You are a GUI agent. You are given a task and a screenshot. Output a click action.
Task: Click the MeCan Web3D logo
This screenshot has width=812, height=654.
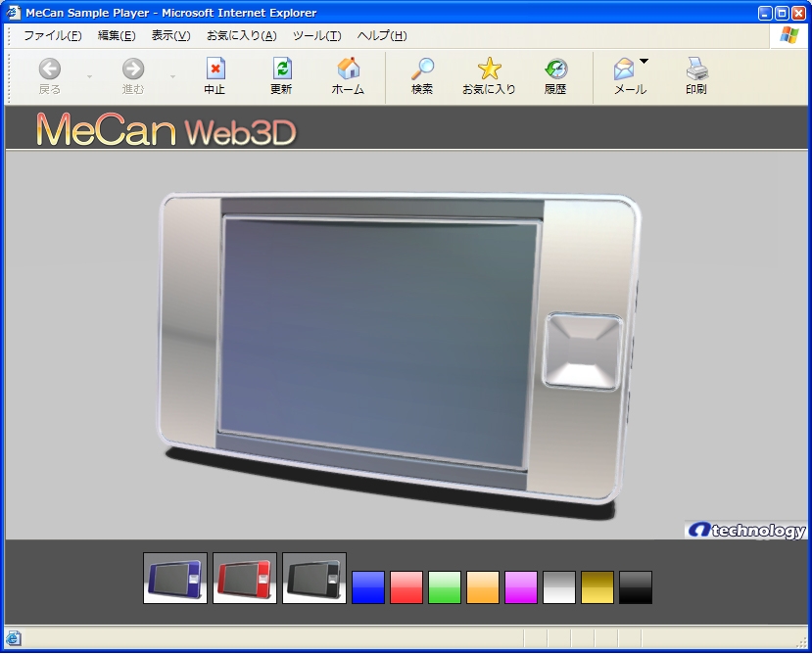(166, 129)
